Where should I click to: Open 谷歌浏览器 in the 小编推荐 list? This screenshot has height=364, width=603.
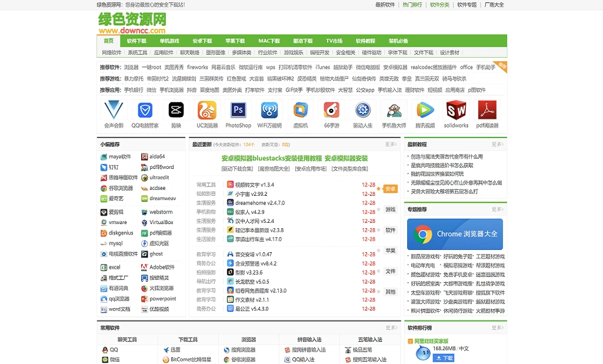tap(122, 188)
